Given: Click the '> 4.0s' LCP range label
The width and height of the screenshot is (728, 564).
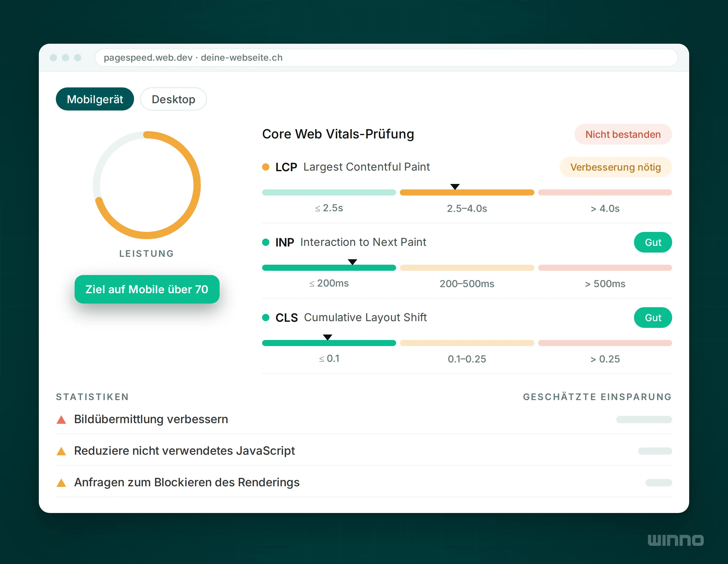Looking at the screenshot, I should pos(605,209).
